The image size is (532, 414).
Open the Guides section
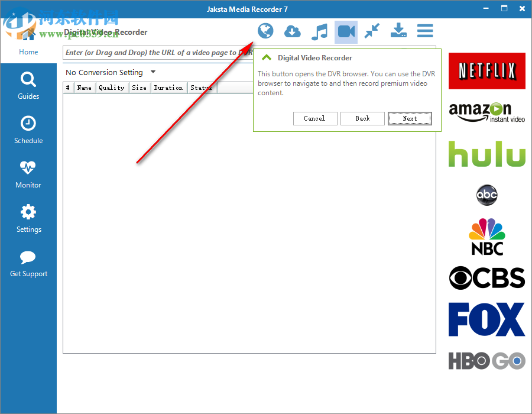coord(28,86)
